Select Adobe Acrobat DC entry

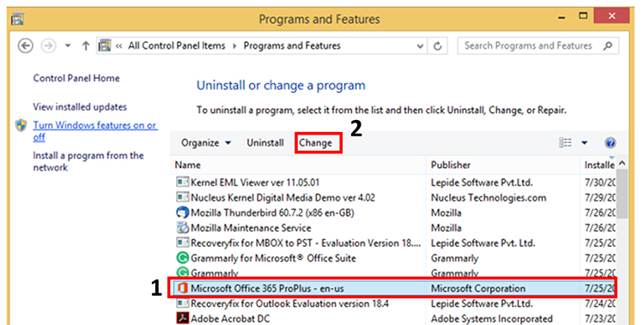click(393, 318)
